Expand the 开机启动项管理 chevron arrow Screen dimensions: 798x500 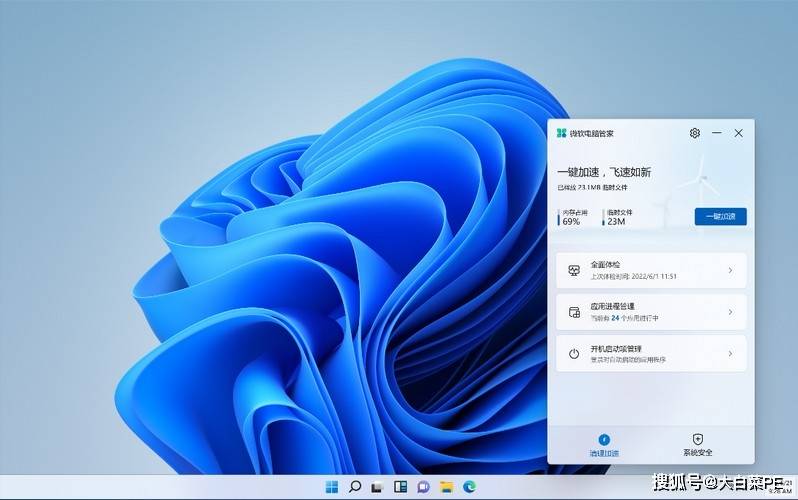730,353
